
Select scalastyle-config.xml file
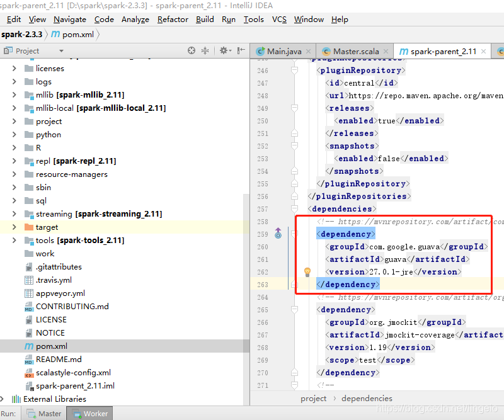tap(73, 372)
